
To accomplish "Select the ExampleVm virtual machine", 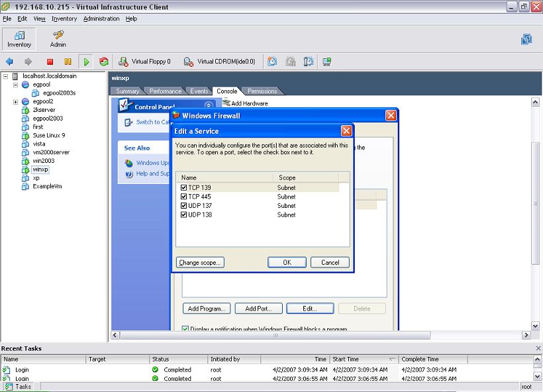I will click(x=47, y=186).
